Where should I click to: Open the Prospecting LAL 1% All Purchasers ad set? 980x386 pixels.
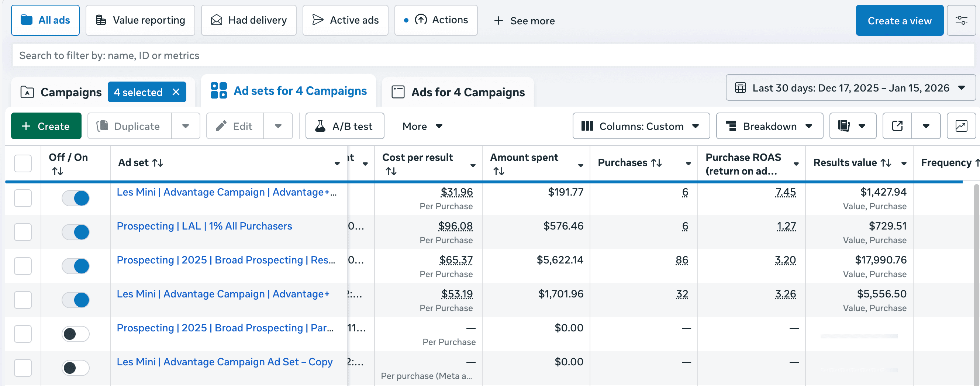tap(204, 226)
